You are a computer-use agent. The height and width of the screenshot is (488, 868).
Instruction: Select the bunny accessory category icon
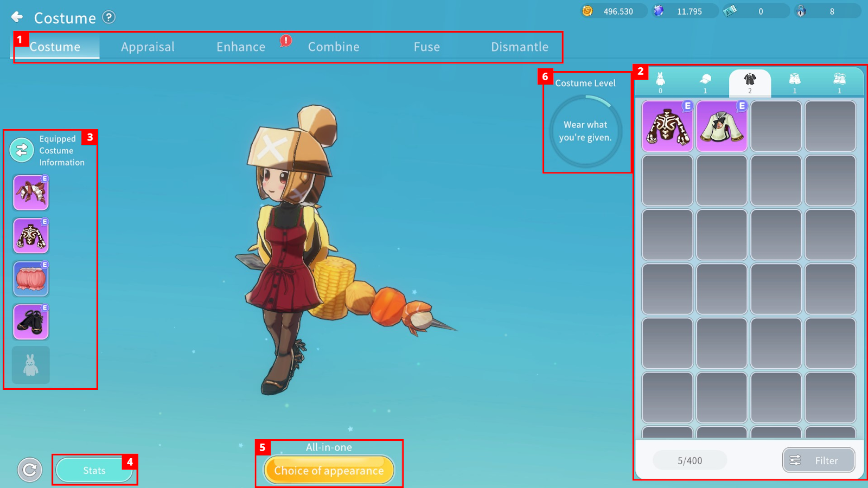pos(660,82)
